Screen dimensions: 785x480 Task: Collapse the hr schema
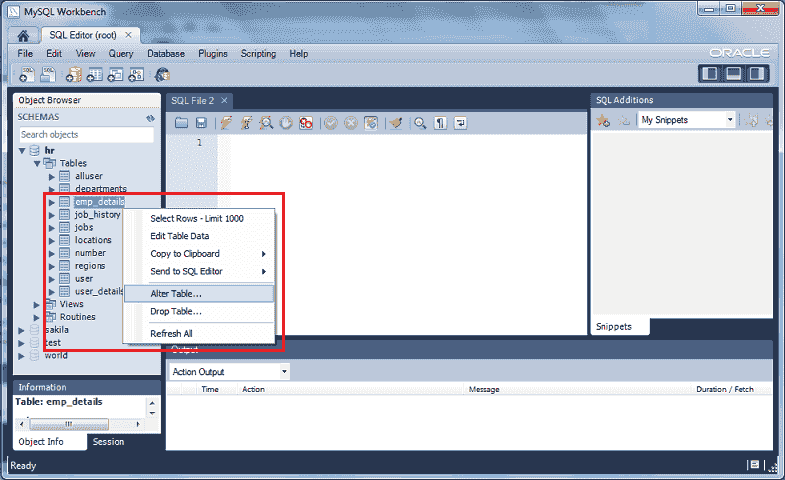22,150
